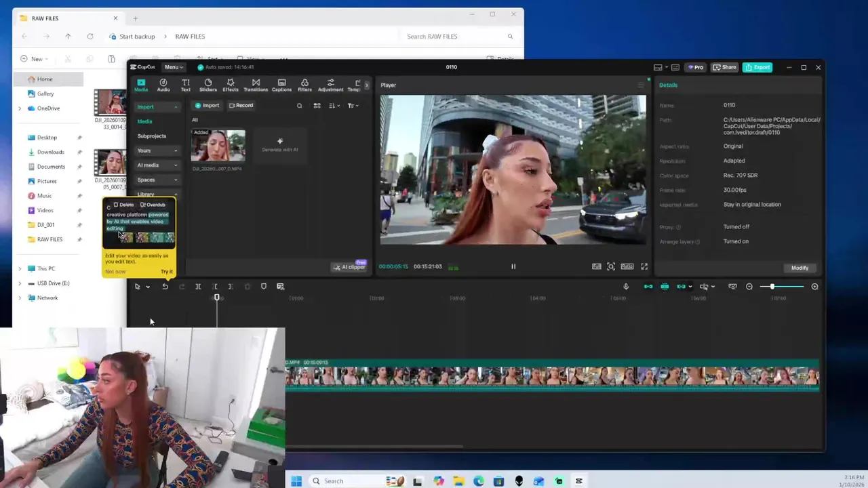Select the DJI MP4 clip thumbnail

coord(218,145)
